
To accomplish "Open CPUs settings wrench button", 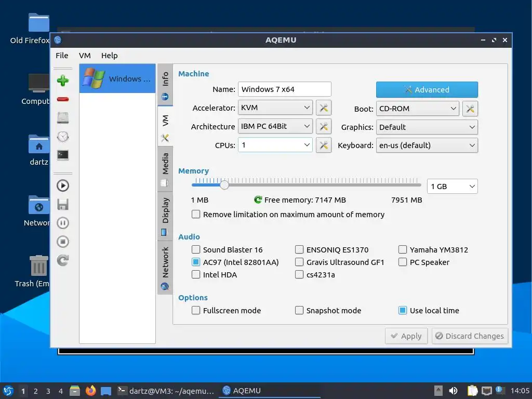I will (x=324, y=145).
